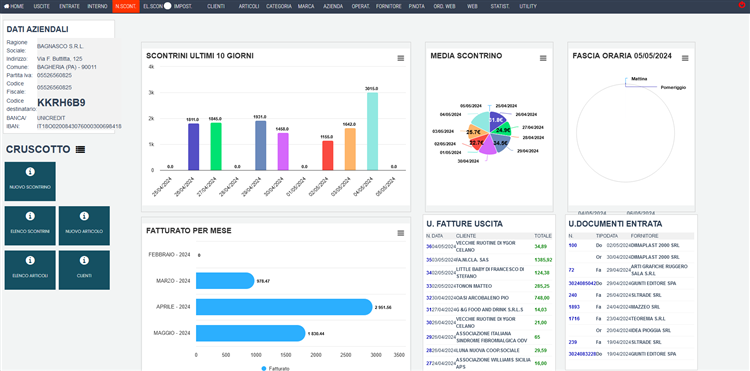Open the Elenco Articoli tile

[x=30, y=270]
